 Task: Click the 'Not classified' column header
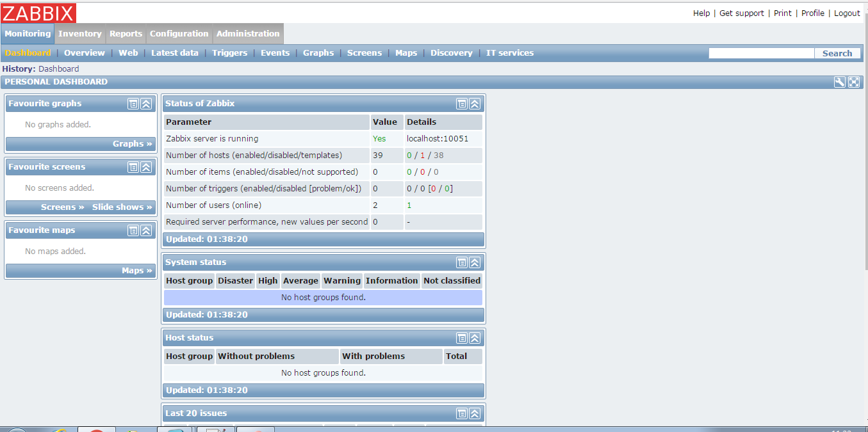pyautogui.click(x=452, y=280)
